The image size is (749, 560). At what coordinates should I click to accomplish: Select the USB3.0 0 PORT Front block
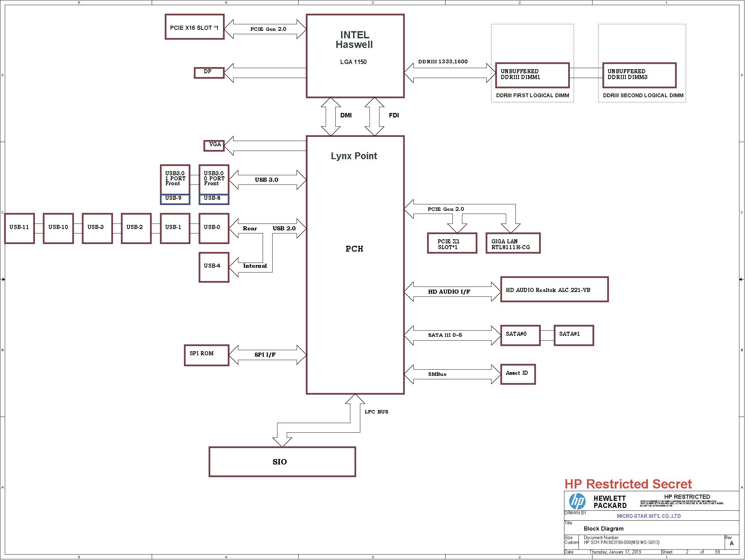click(214, 179)
